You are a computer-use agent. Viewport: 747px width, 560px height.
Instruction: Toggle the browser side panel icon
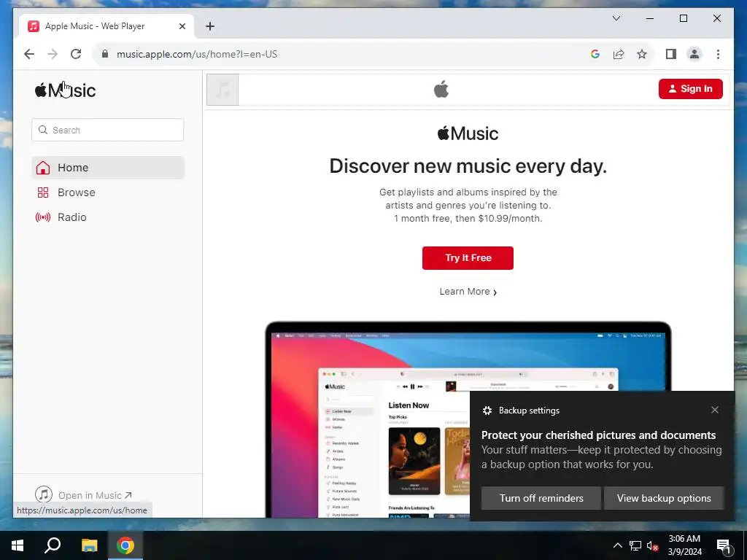(671, 54)
